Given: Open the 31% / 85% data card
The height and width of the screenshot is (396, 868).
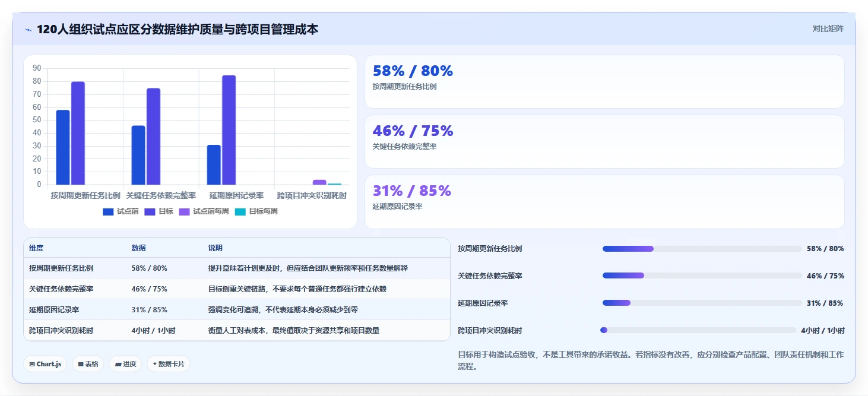Looking at the screenshot, I should [x=604, y=202].
